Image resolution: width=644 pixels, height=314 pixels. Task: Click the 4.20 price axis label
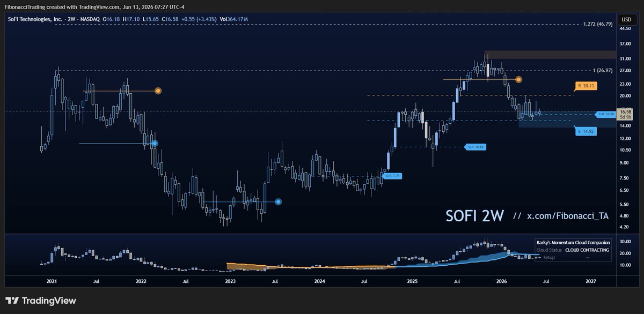[625, 227]
